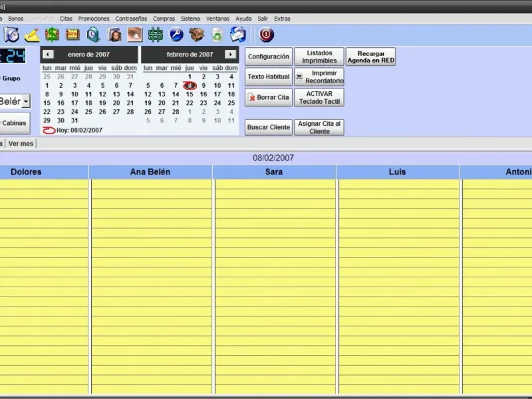Click first appointment slot under Ana Belén

[152, 185]
